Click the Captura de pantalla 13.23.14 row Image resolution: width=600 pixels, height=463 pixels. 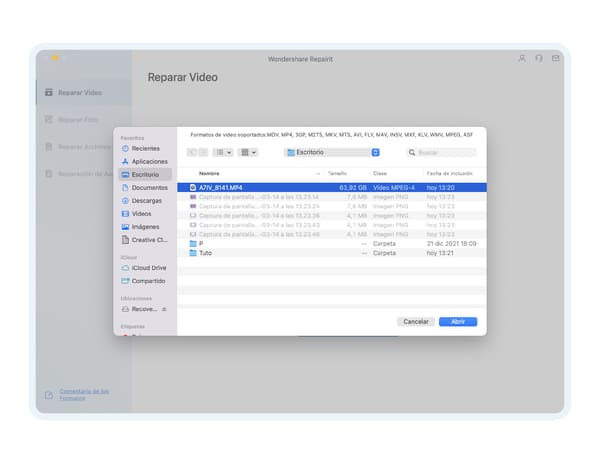click(332, 197)
